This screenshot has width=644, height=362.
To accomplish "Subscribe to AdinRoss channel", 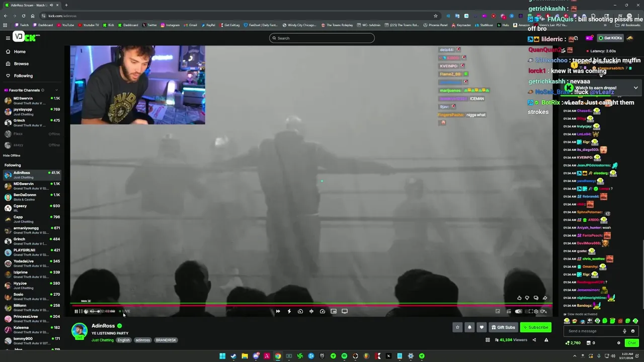I will [535, 327].
